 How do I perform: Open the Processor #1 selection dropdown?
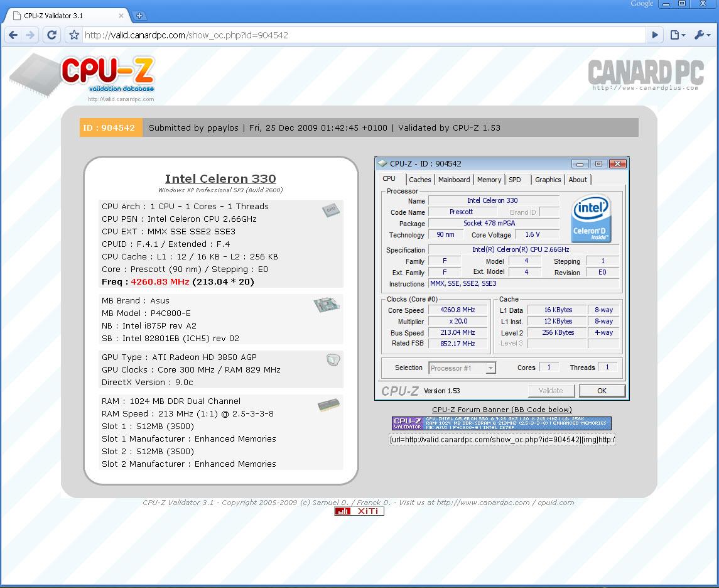coord(462,368)
